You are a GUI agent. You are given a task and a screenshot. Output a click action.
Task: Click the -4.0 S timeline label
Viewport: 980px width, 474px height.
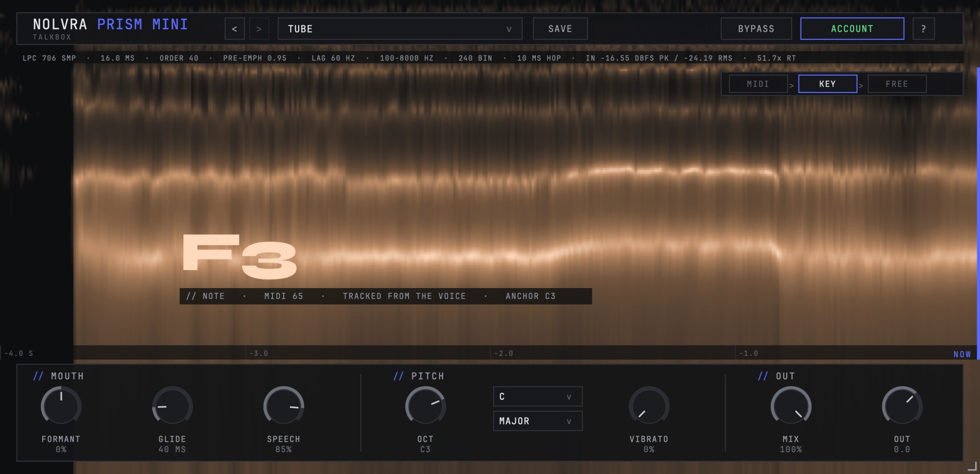[18, 353]
